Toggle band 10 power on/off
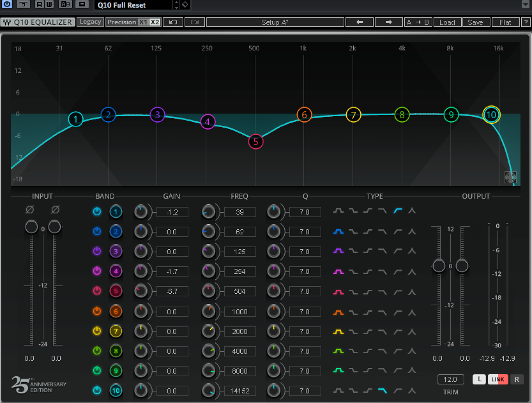 [97, 390]
